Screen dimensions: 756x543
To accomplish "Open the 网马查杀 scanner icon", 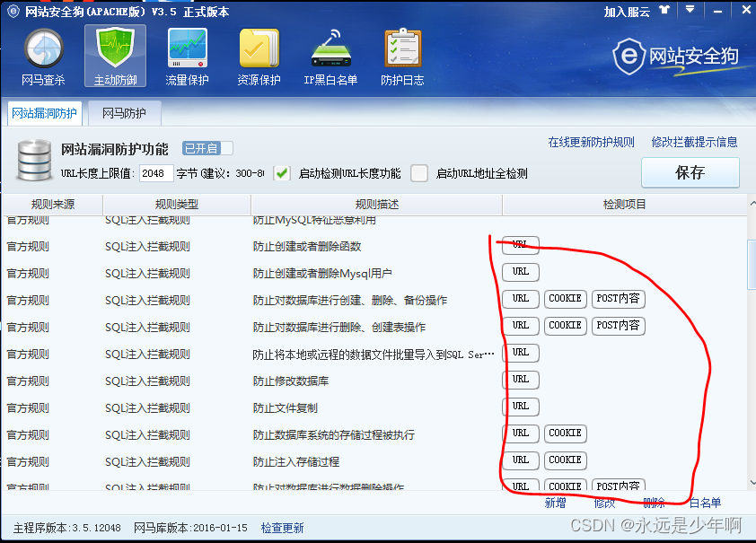I will tap(43, 57).
